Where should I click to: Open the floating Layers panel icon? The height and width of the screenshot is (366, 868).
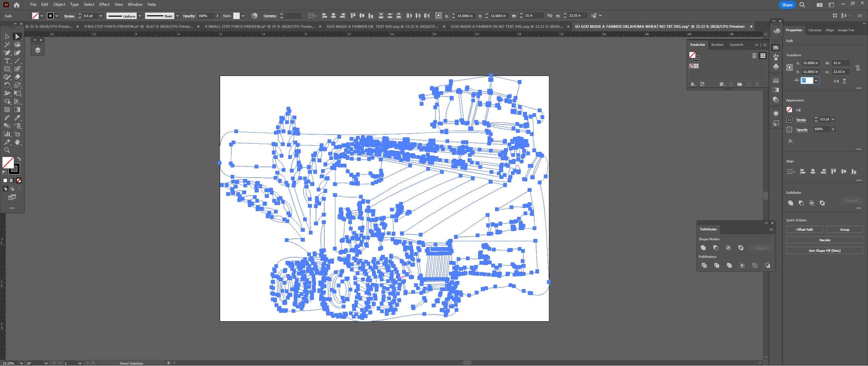tap(37, 50)
